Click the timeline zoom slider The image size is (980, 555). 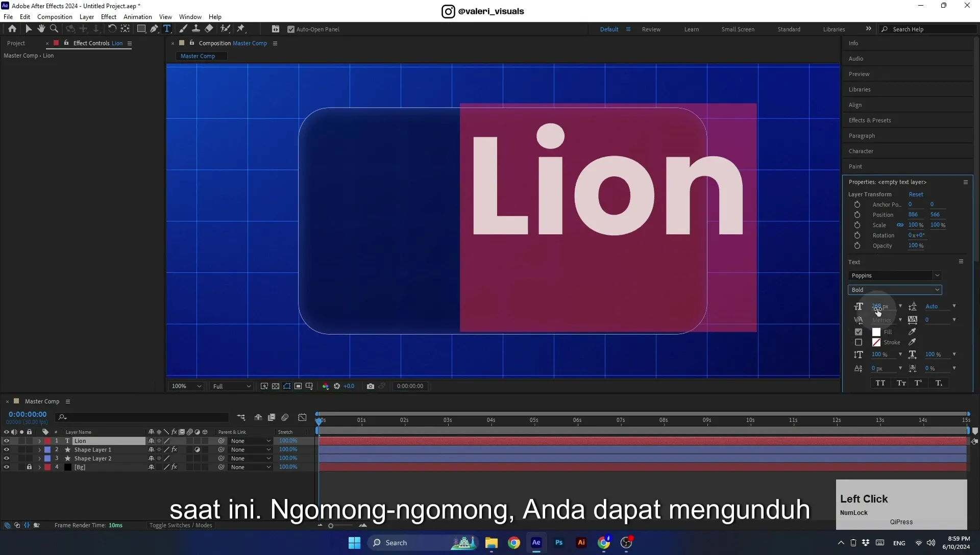coord(331,526)
